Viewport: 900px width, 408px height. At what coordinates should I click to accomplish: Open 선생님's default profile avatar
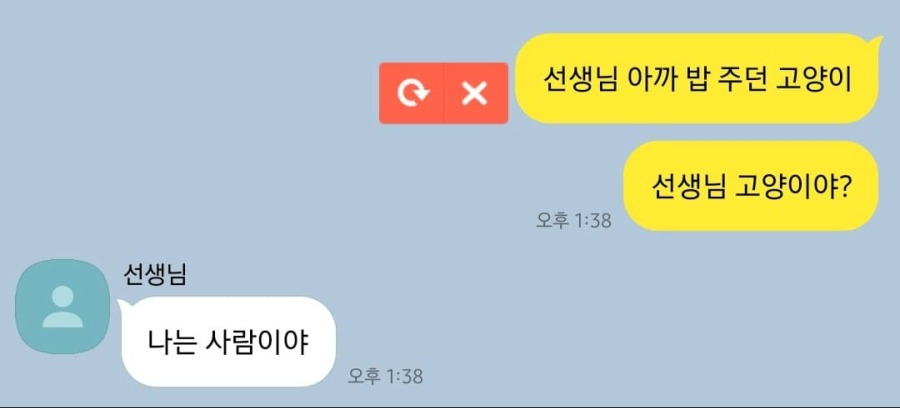tap(62, 306)
